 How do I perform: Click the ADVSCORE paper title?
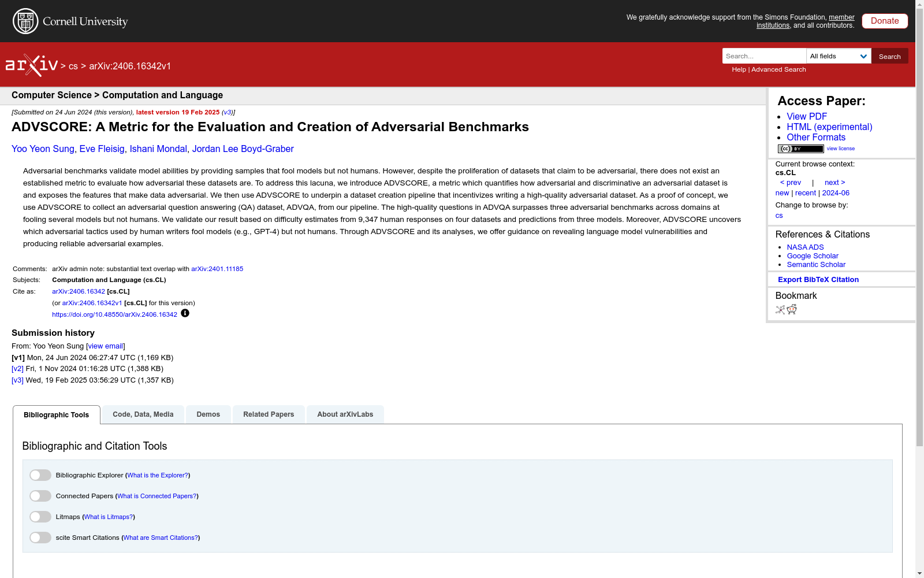270,127
